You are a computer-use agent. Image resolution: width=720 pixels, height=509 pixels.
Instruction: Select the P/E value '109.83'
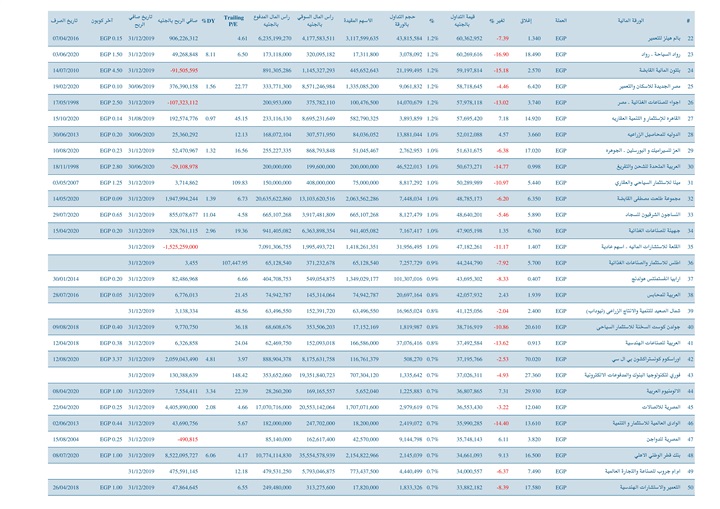pyautogui.click(x=240, y=183)
